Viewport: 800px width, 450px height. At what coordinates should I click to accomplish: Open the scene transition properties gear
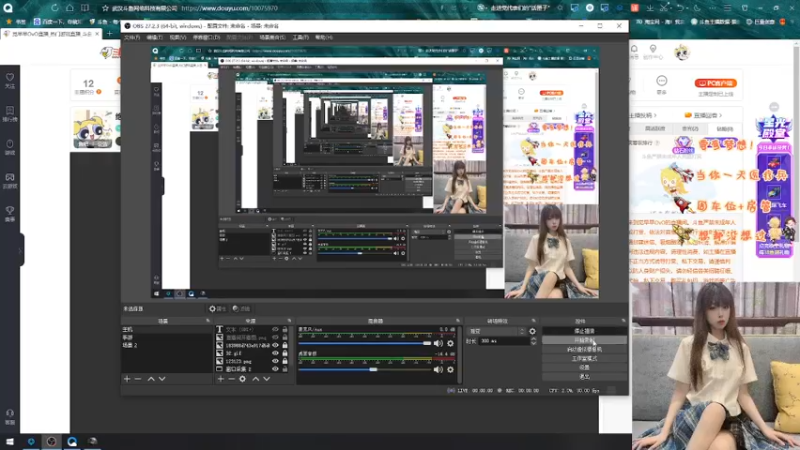coord(533,331)
